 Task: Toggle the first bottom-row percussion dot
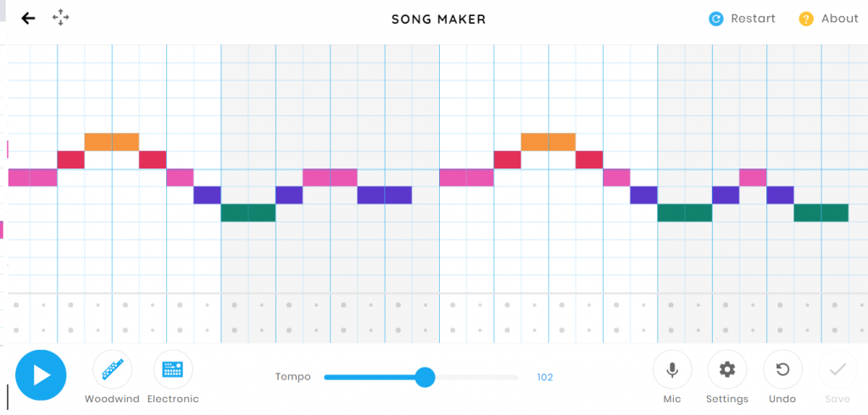(16, 329)
